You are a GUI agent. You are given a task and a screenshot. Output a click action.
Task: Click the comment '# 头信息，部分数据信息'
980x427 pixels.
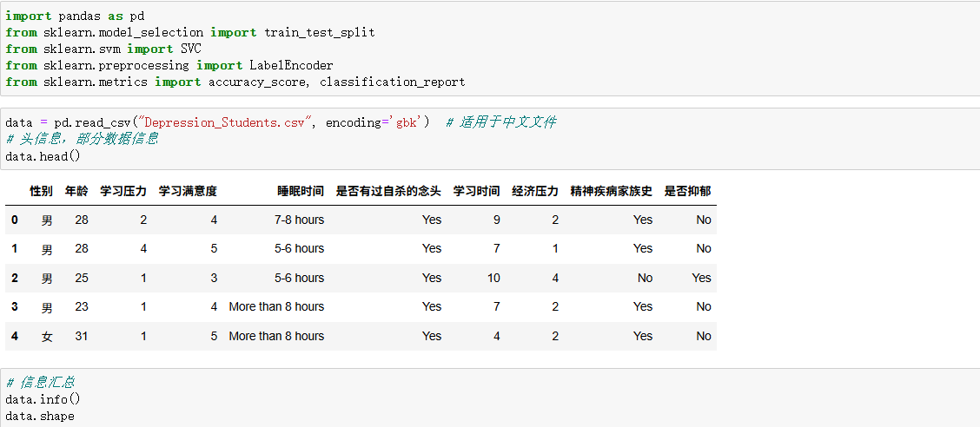(x=82, y=139)
